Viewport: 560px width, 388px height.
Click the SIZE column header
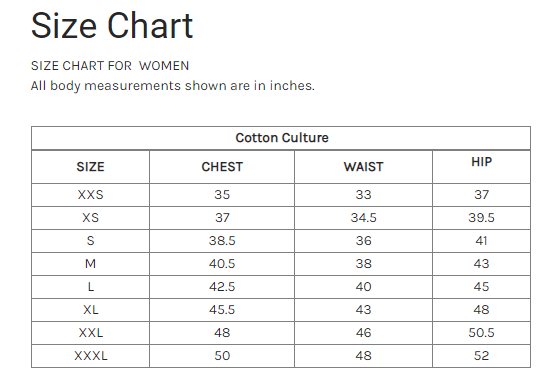(90, 167)
